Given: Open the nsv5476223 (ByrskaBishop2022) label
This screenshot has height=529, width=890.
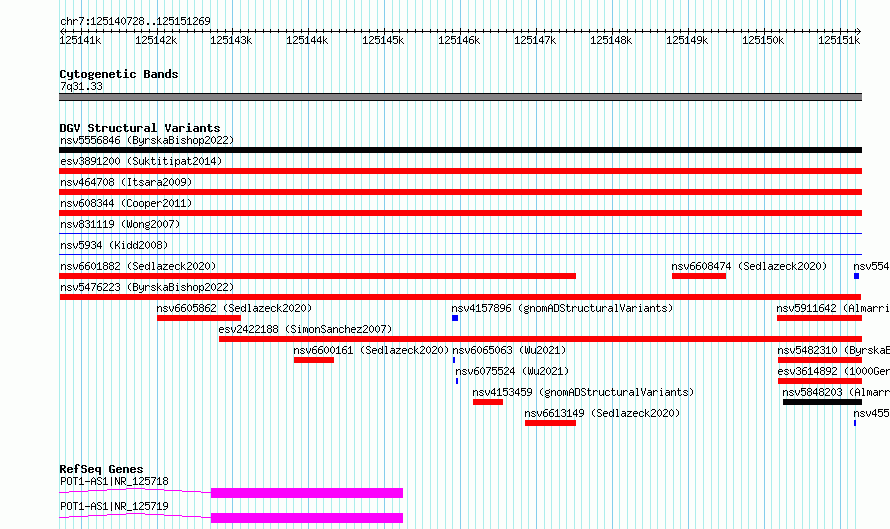Looking at the screenshot, I should coord(147,287).
